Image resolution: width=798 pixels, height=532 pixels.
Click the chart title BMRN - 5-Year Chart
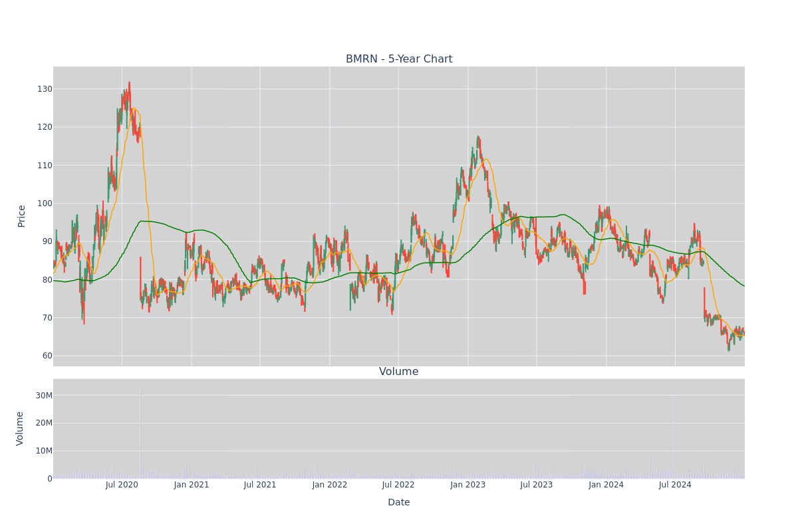point(399,59)
